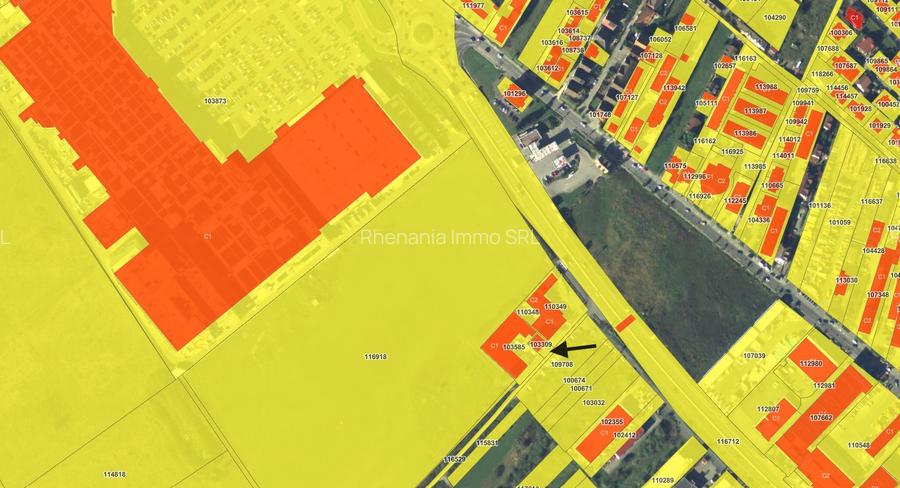Select parcel label 112245
Viewport: 900px width, 488px height.
(x=735, y=201)
